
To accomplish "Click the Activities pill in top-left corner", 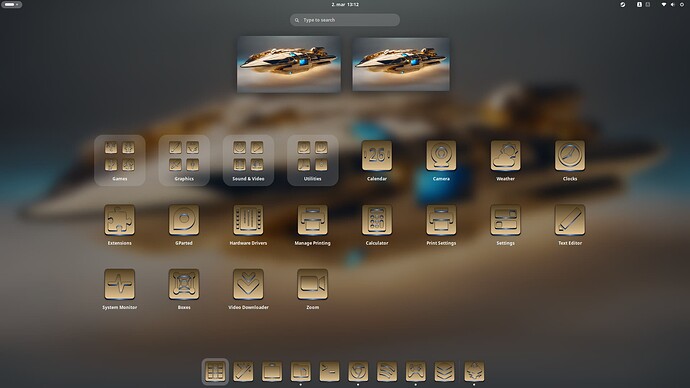I will (x=11, y=4).
